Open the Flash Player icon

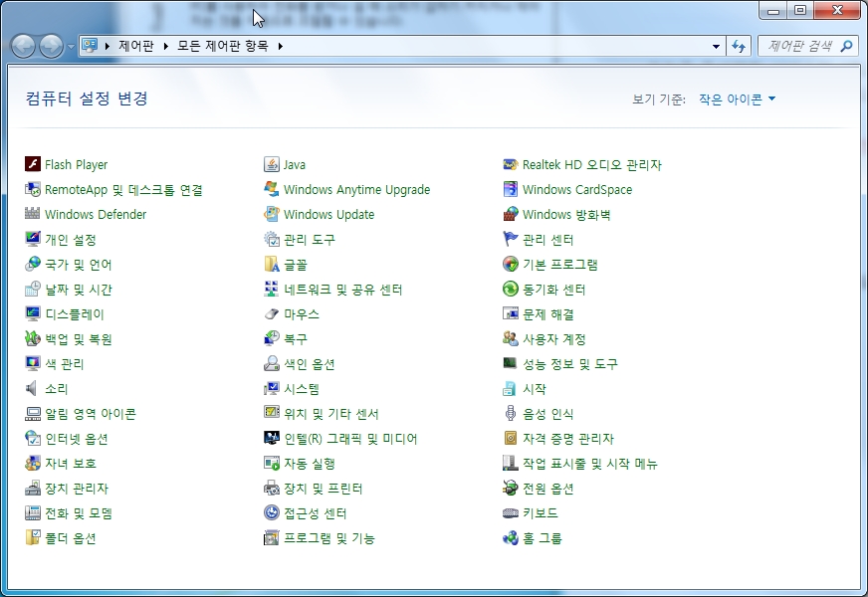tap(33, 164)
